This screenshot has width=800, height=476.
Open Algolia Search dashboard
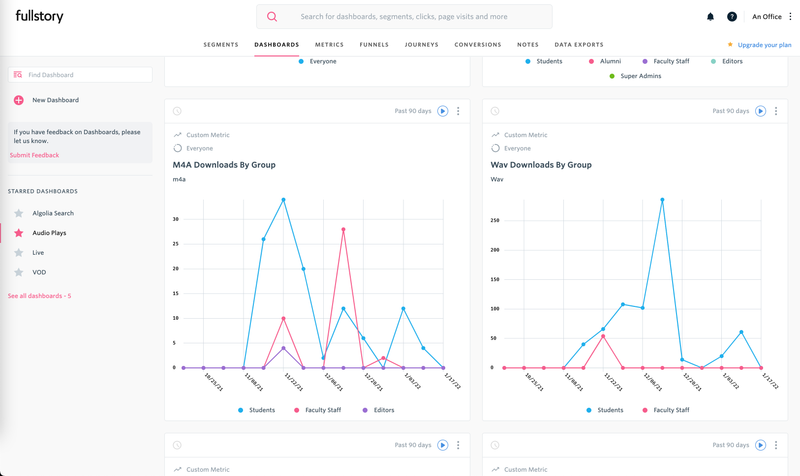click(x=53, y=213)
